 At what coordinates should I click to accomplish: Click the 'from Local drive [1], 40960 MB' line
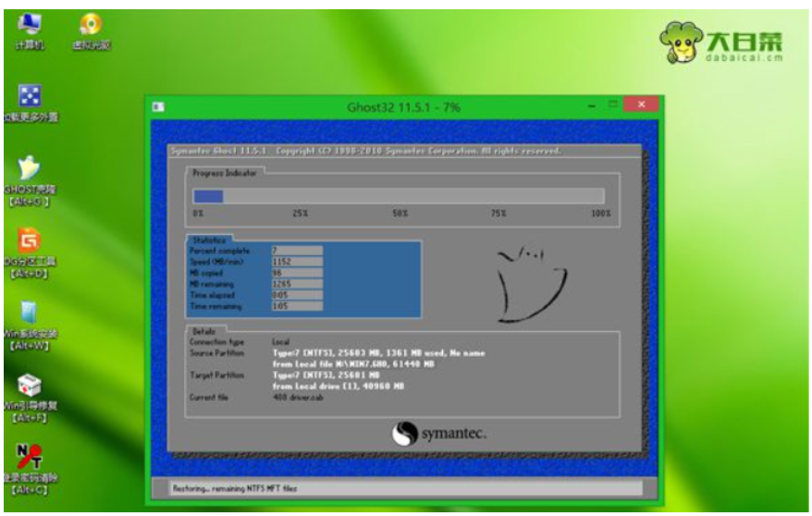tap(338, 387)
